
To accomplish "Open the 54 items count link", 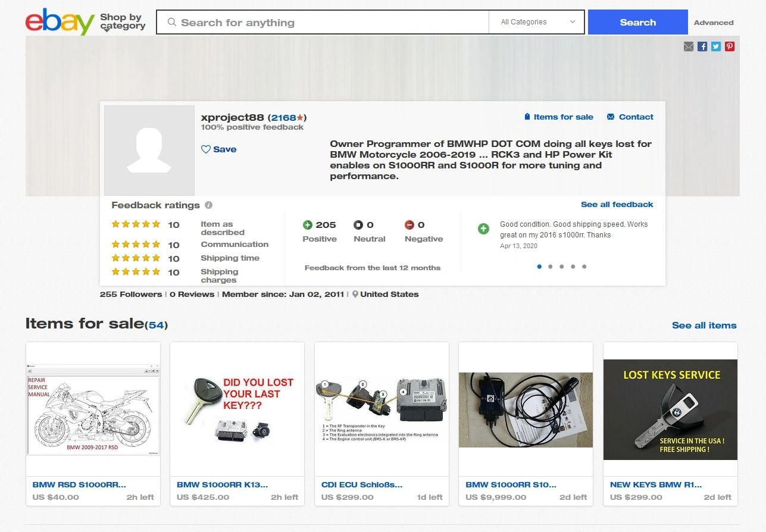I will (157, 325).
